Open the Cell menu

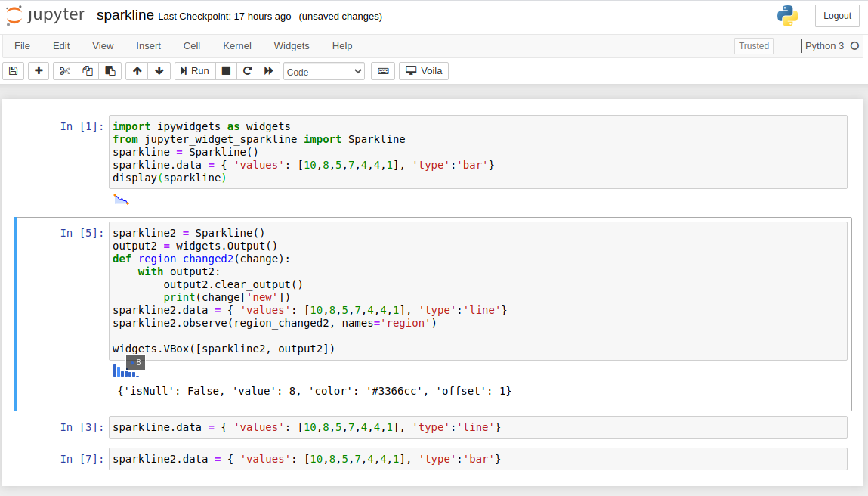coord(192,46)
